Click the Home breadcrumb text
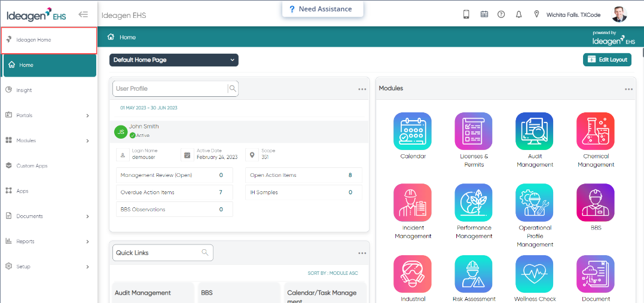This screenshot has width=644, height=303. pos(128,38)
